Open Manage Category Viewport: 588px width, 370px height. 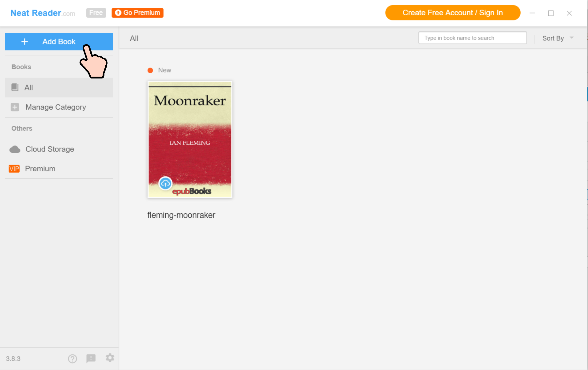(56, 107)
